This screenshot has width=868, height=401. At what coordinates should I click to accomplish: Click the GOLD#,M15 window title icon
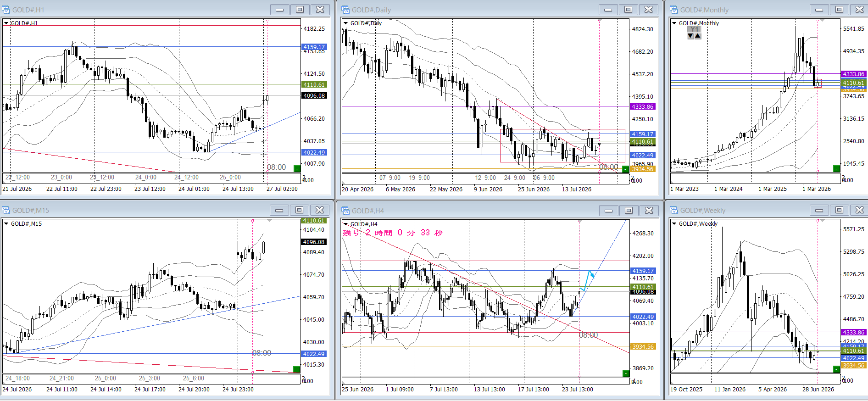(6, 210)
